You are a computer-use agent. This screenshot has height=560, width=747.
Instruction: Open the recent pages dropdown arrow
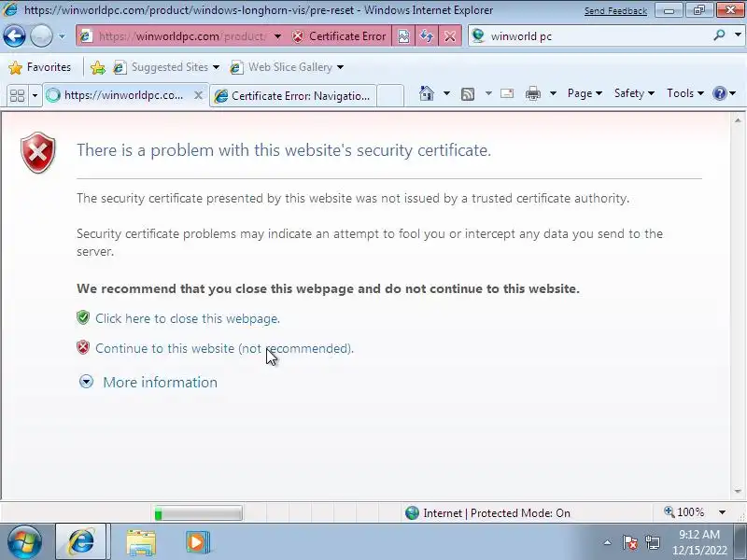coord(62,36)
